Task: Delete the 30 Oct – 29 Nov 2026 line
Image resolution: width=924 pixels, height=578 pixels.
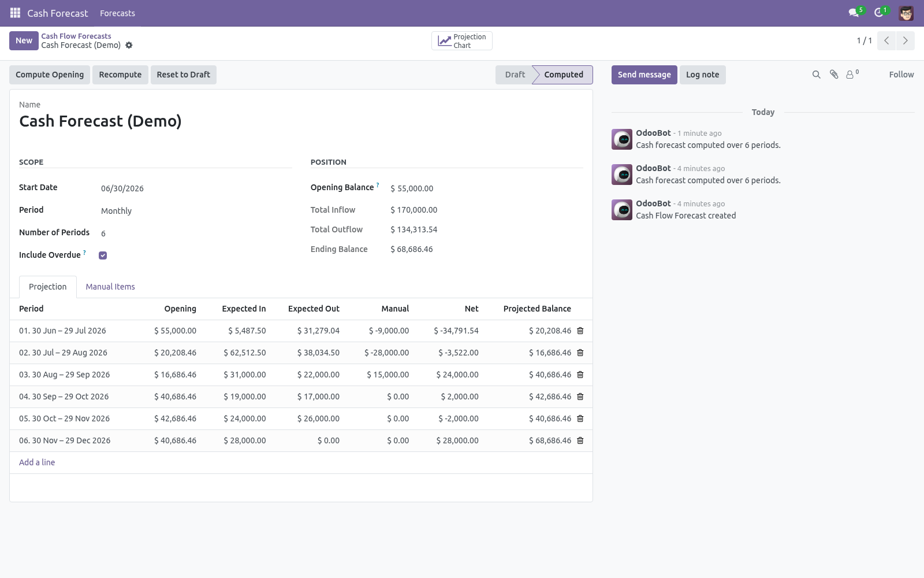Action: [x=580, y=418]
